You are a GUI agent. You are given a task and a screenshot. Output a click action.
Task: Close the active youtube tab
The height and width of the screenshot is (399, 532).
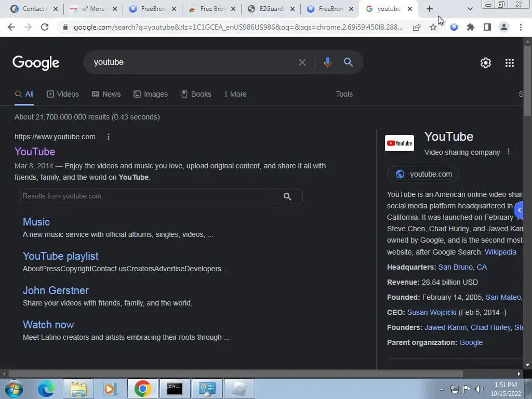[410, 9]
